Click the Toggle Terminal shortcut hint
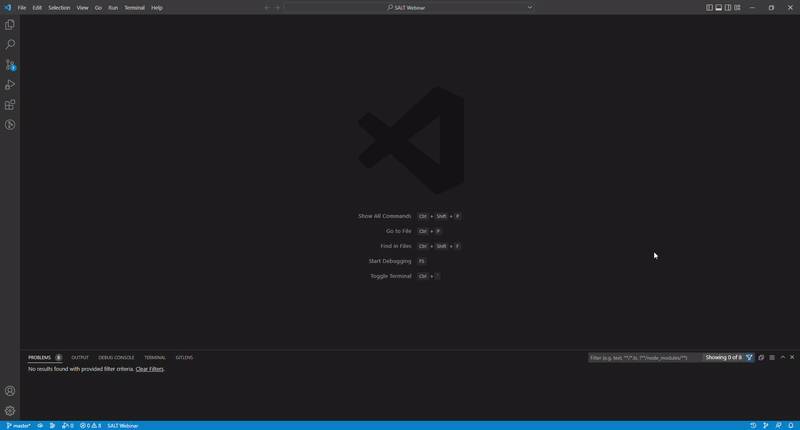 [x=405, y=276]
